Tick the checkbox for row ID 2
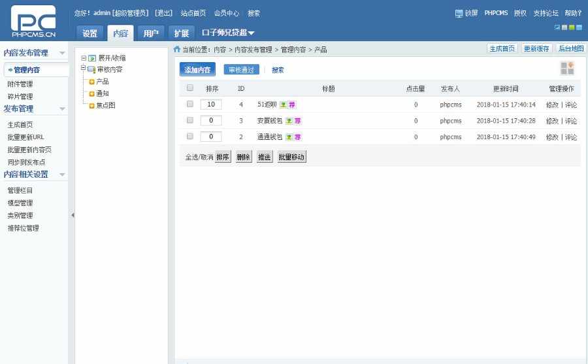This screenshot has width=588, height=364. click(190, 136)
